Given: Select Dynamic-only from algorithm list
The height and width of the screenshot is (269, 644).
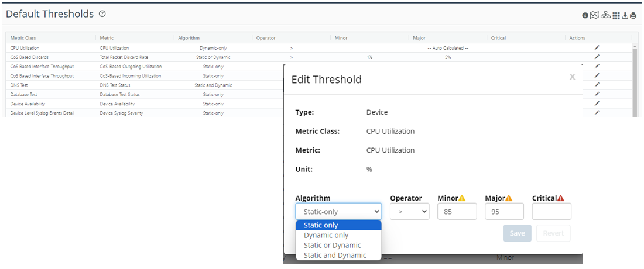Looking at the screenshot, I should click(x=326, y=235).
